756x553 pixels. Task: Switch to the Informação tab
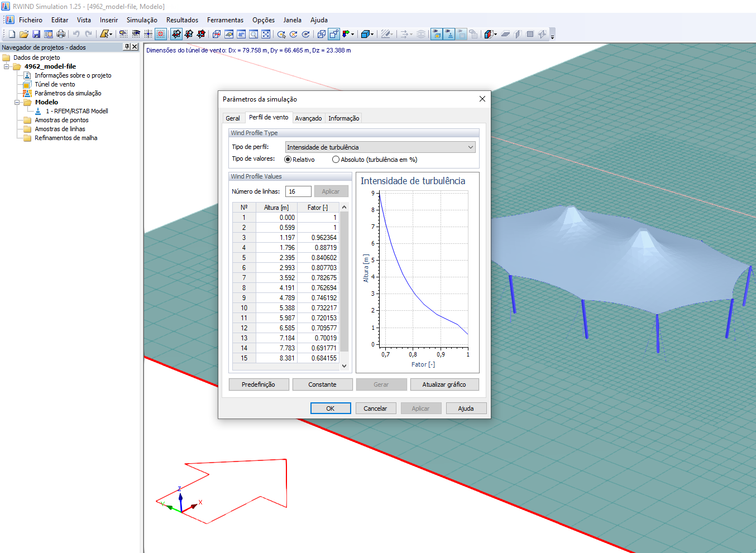click(343, 118)
